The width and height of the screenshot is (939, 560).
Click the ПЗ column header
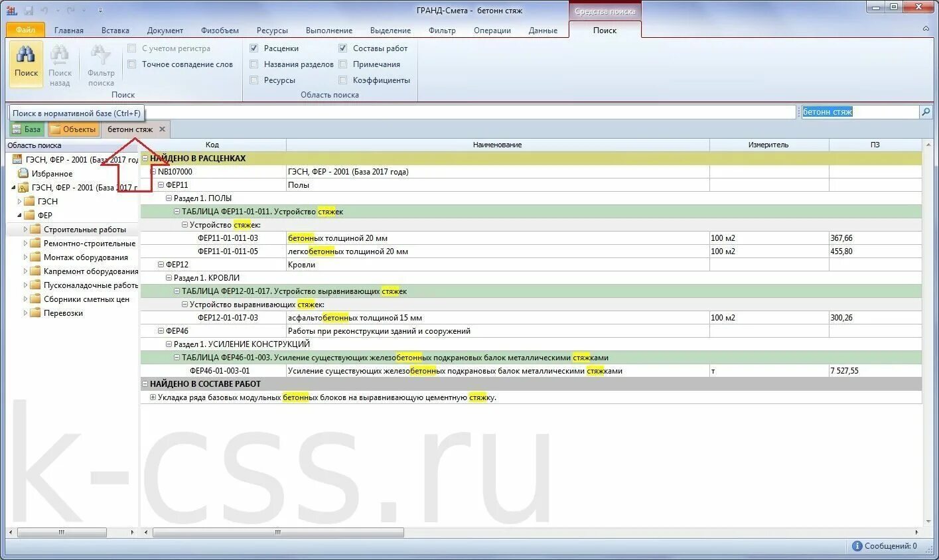(875, 145)
